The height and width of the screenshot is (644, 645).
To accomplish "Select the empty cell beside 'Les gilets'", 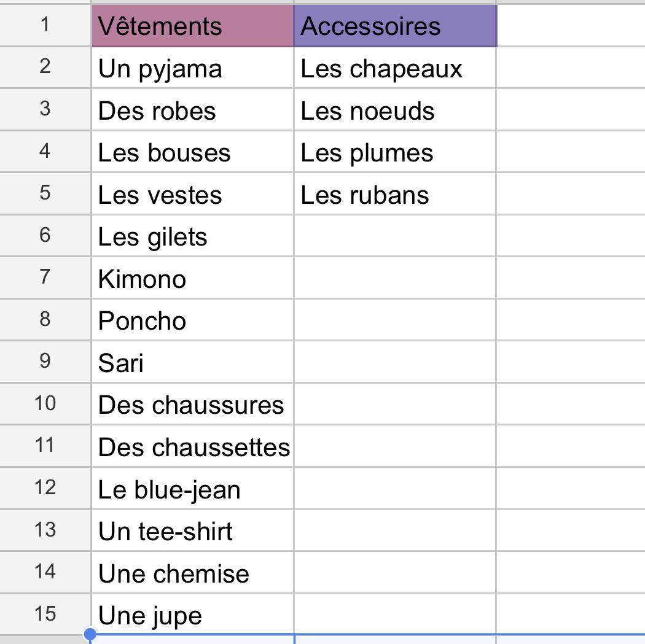I will (396, 236).
